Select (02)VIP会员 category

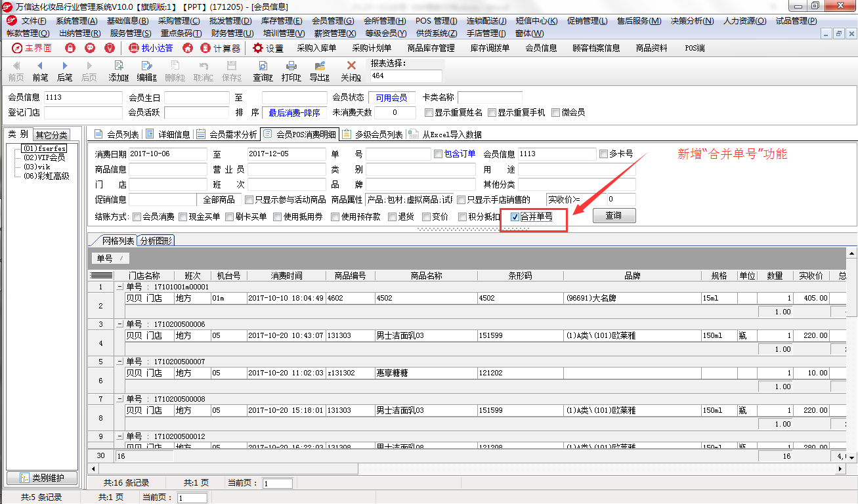[x=45, y=157]
